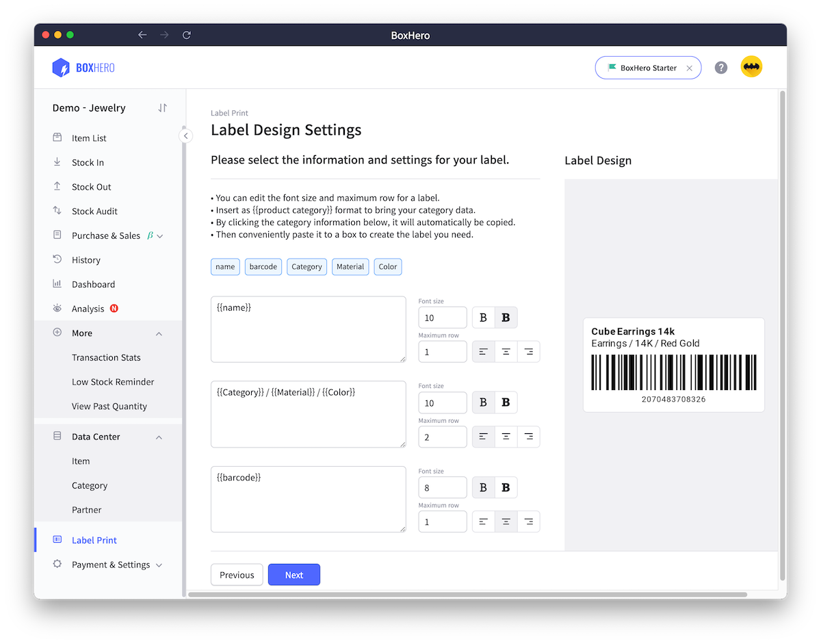Collapse the Data Center section chevron
This screenshot has height=644, width=821.
click(159, 437)
